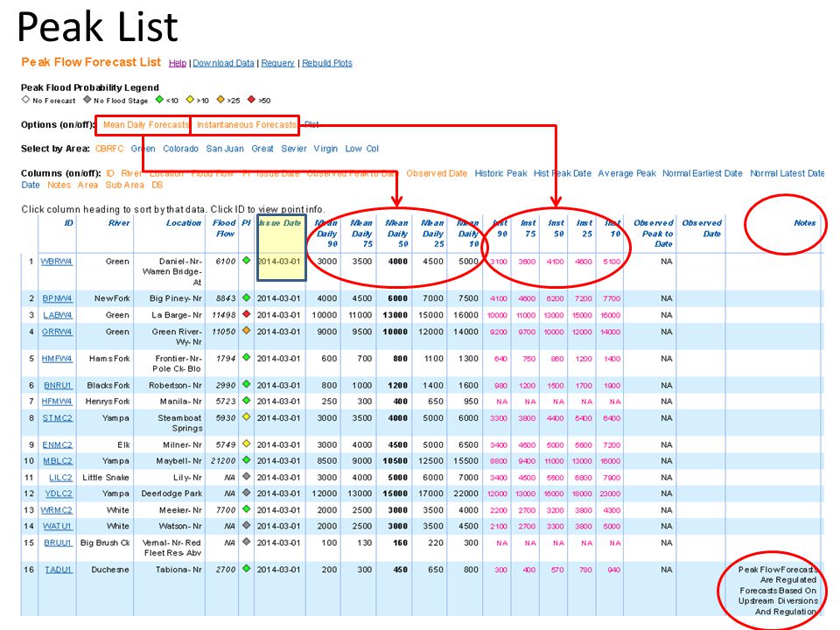Click green diamond icon in BPNW4 row

247,297
